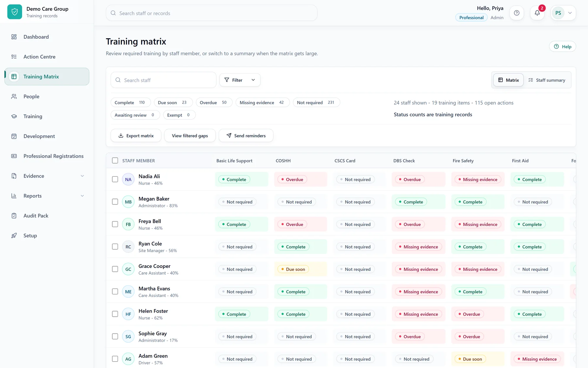The width and height of the screenshot is (588, 368).
Task: Click the funnel icon on the Filter button
Action: [x=227, y=80]
